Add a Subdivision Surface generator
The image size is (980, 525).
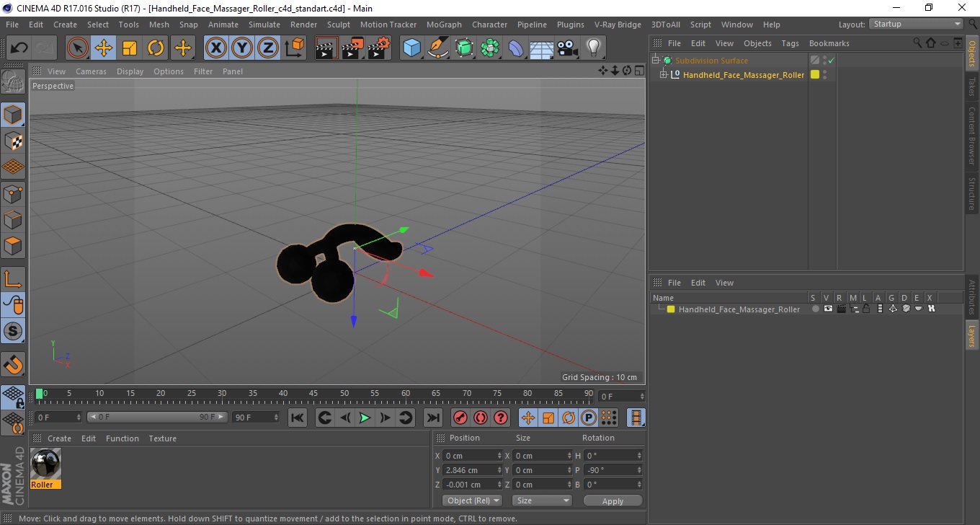[x=464, y=48]
